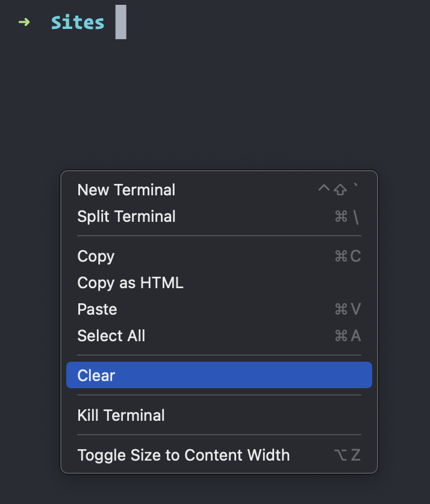The image size is (430, 504).
Task: Select New Terminal from the menu
Action: [x=126, y=189]
